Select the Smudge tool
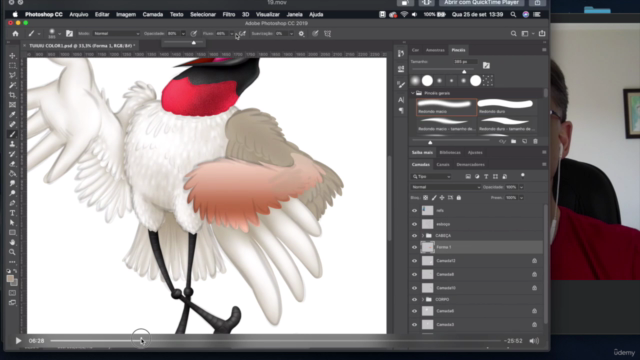Image resolution: width=640 pixels, height=360 pixels. click(12, 183)
